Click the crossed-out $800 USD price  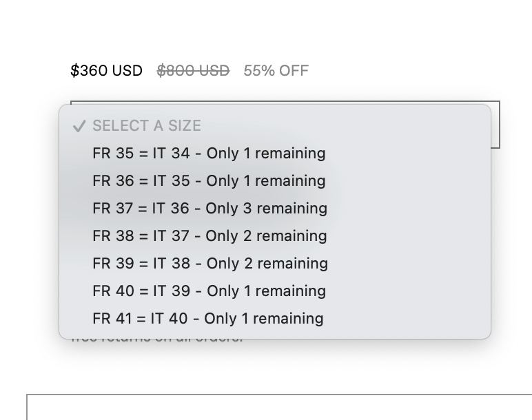point(193,70)
